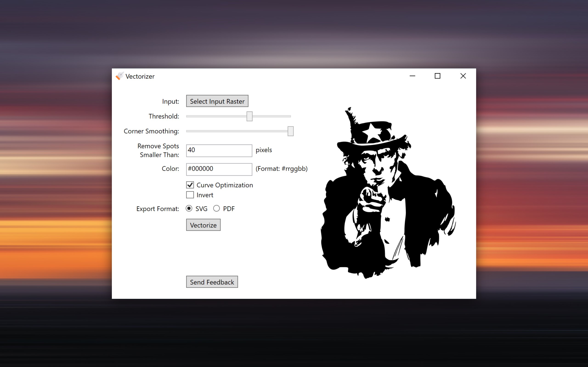Minimize the Vectorizer window
Image resolution: width=588 pixels, height=367 pixels.
(412, 76)
